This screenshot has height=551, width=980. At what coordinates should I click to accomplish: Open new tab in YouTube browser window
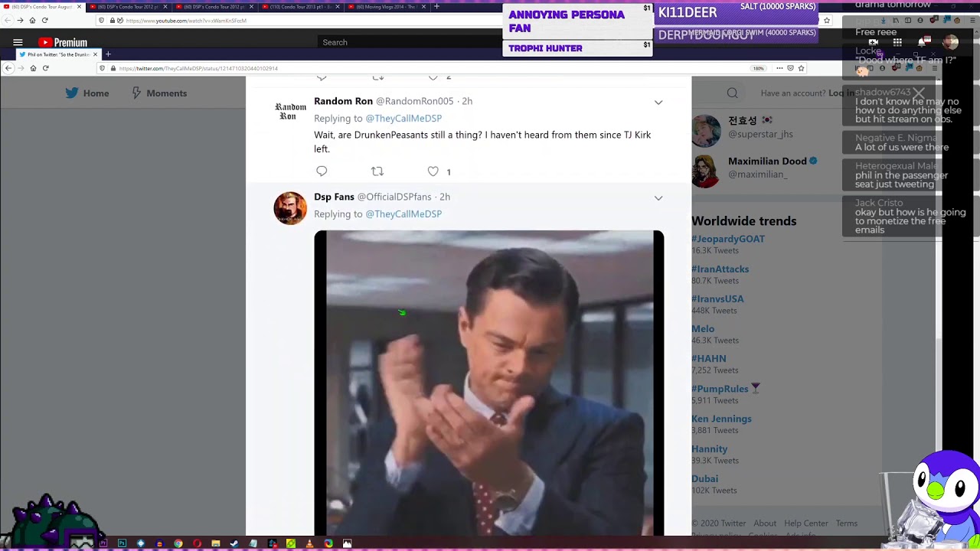[x=436, y=7]
